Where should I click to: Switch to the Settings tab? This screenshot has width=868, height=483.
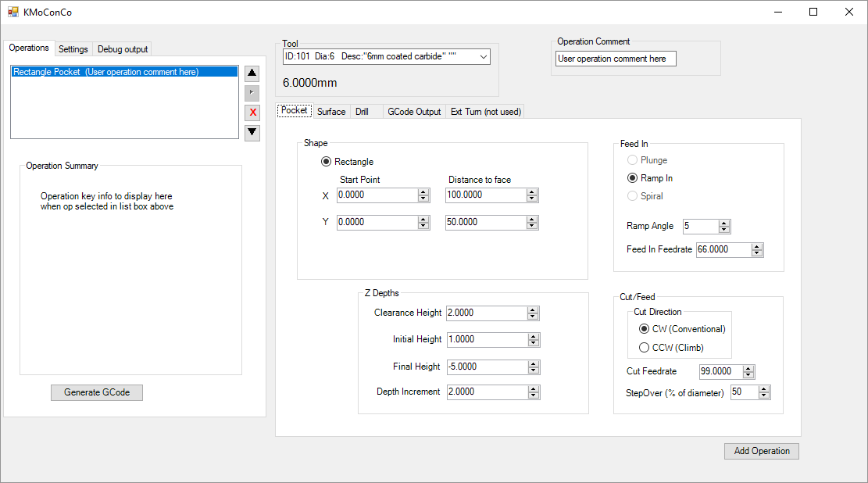73,49
